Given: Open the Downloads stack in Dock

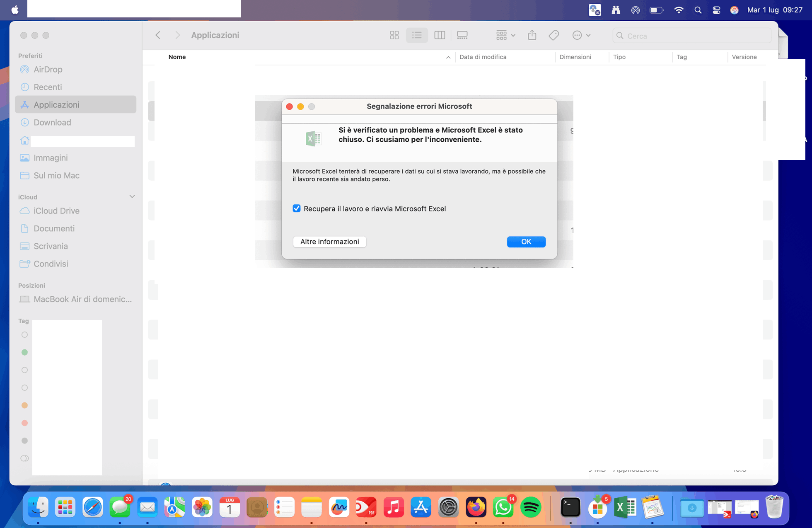Looking at the screenshot, I should click(691, 507).
